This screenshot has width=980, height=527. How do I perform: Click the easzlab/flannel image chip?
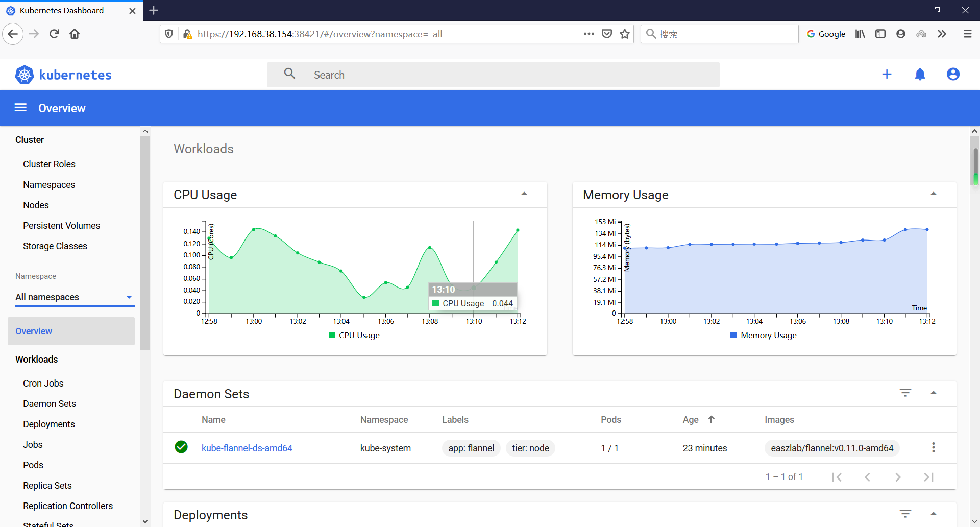[x=832, y=448]
